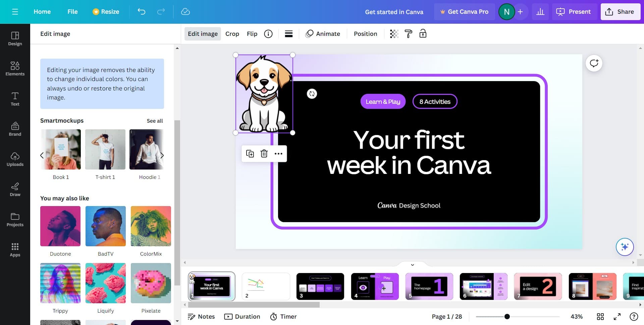Open the Canva Assistant sparkle button
Image resolution: width=644 pixels, height=325 pixels.
[x=624, y=247]
